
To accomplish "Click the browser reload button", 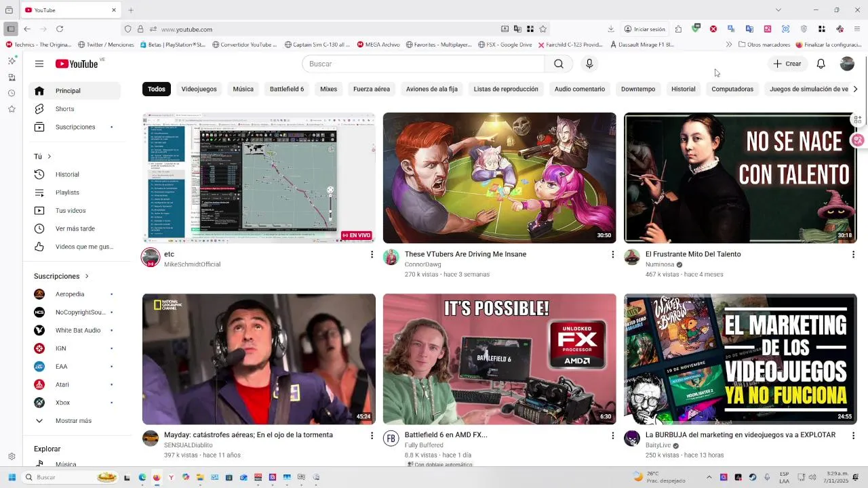I will point(60,29).
